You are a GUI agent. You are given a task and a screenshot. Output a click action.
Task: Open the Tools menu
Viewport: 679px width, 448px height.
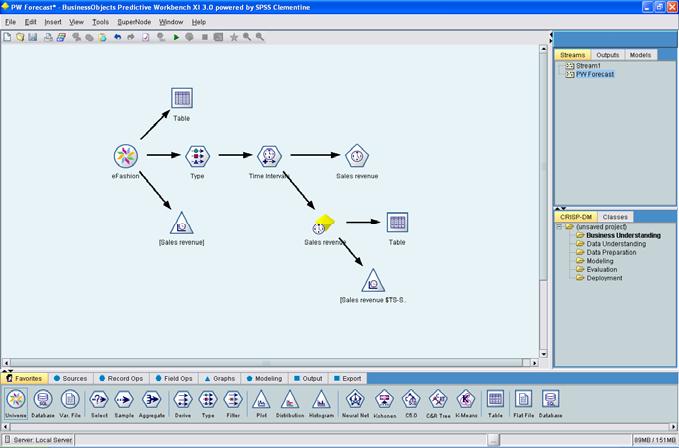pos(100,22)
